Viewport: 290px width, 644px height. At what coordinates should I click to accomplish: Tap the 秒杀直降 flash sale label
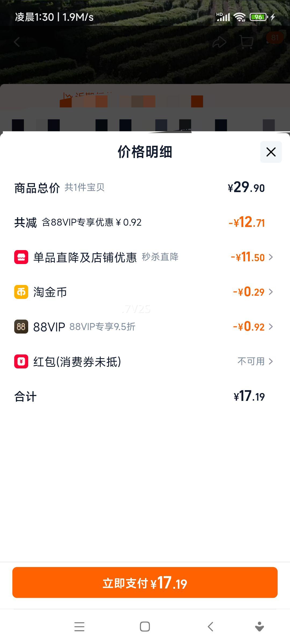[x=160, y=257]
